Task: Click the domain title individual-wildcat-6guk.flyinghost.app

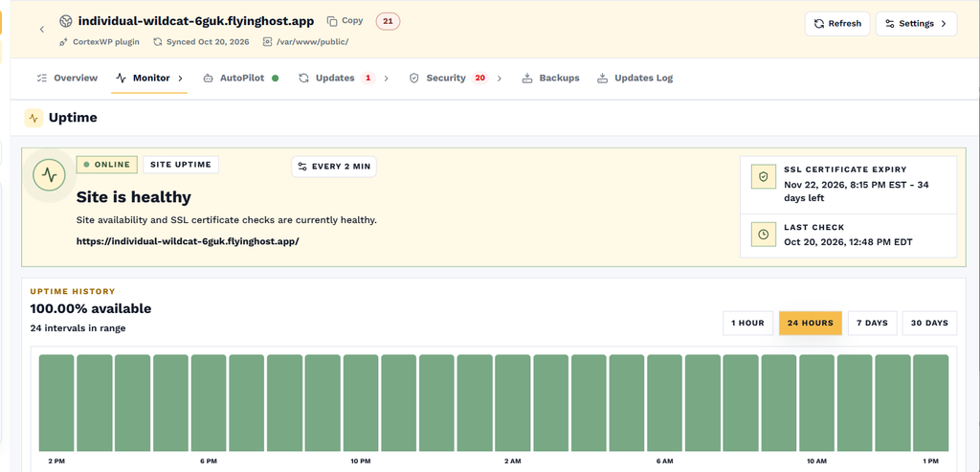Action: 195,21
